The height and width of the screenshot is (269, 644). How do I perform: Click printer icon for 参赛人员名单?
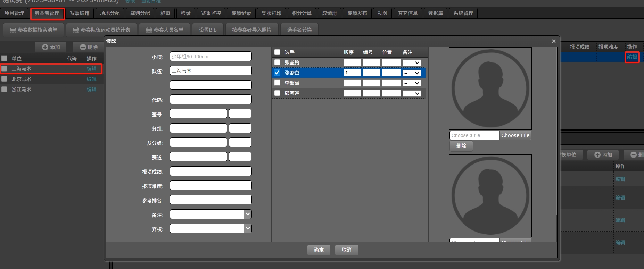tap(149, 30)
